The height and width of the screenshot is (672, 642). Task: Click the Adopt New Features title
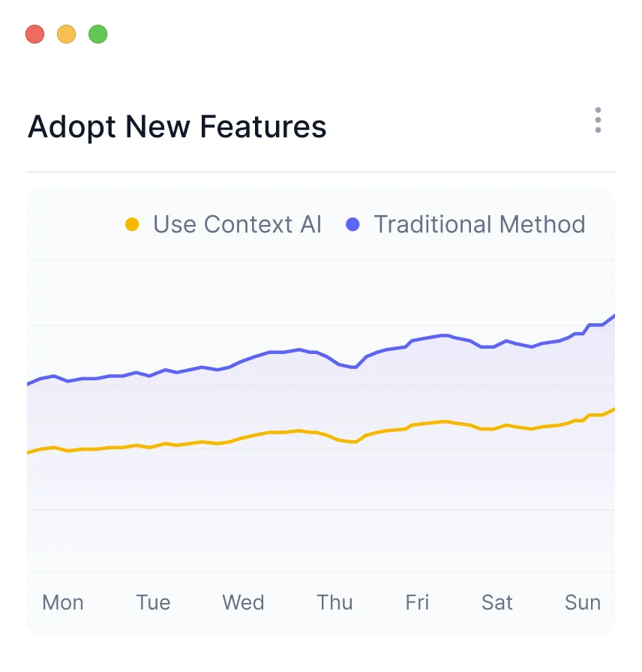pyautogui.click(x=177, y=127)
